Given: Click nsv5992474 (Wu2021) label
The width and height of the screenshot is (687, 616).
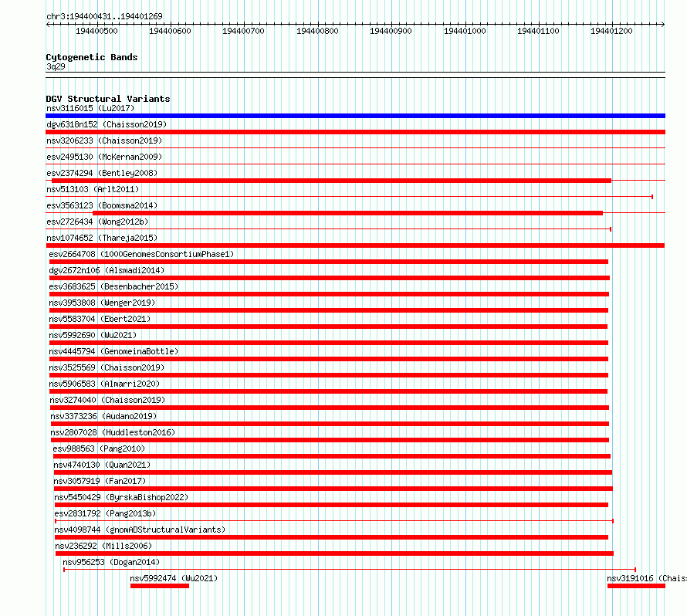Looking at the screenshot, I should (174, 578).
